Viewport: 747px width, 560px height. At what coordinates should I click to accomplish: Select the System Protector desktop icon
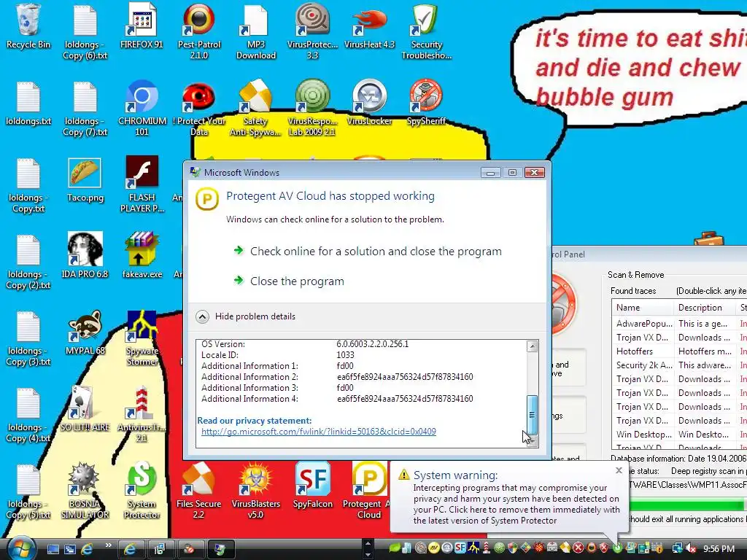click(142, 491)
